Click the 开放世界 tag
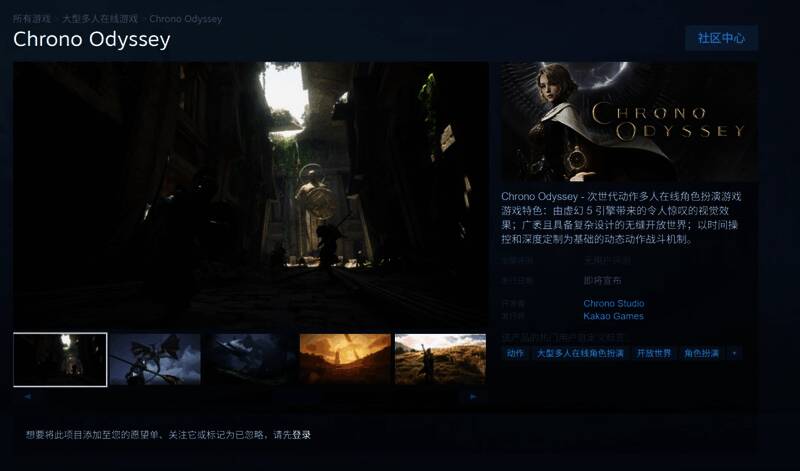This screenshot has height=471, width=800. 653,353
